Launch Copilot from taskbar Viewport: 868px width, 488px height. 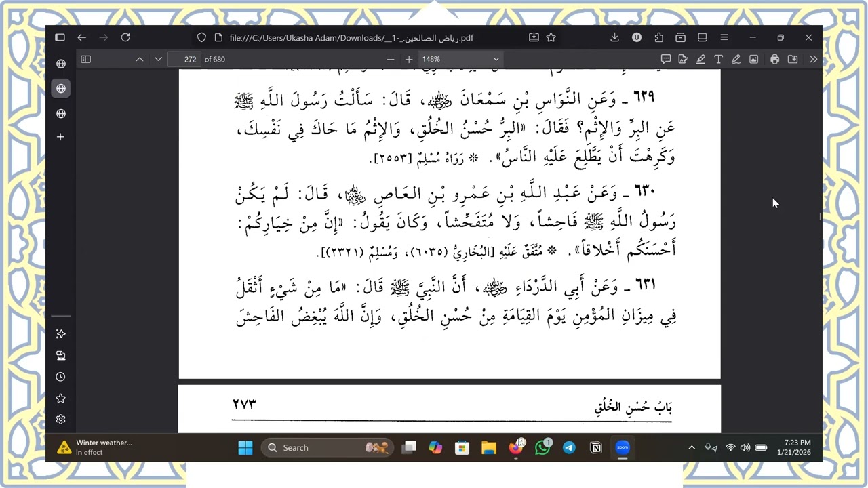[x=435, y=447]
